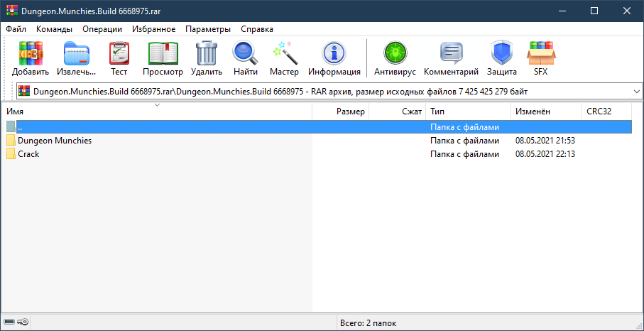This screenshot has width=644, height=331.
Task: Sort the list by the Размер column header
Action: point(341,112)
